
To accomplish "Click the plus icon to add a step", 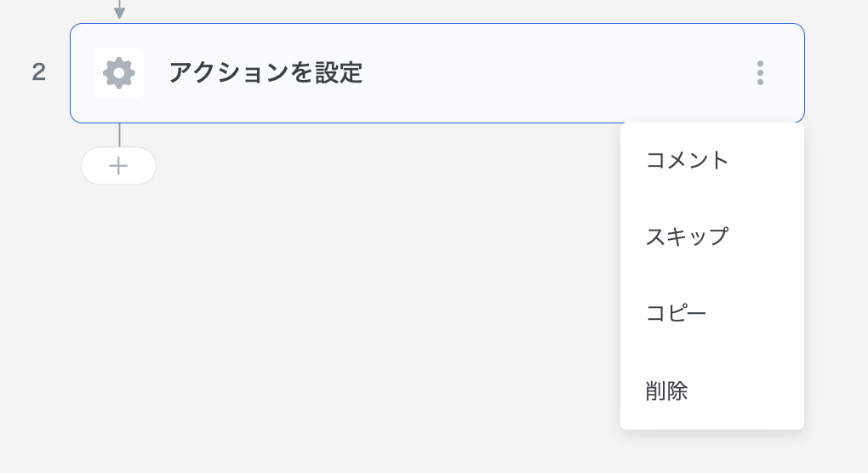I will pyautogui.click(x=118, y=166).
